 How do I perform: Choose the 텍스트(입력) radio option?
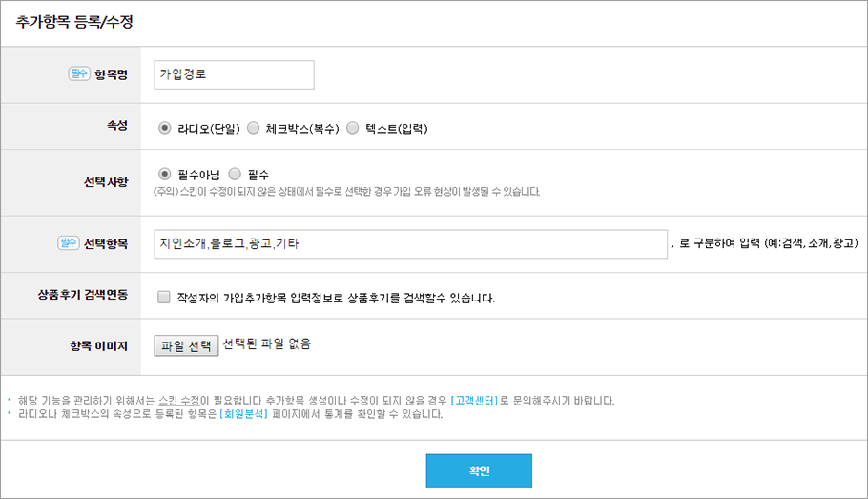353,128
